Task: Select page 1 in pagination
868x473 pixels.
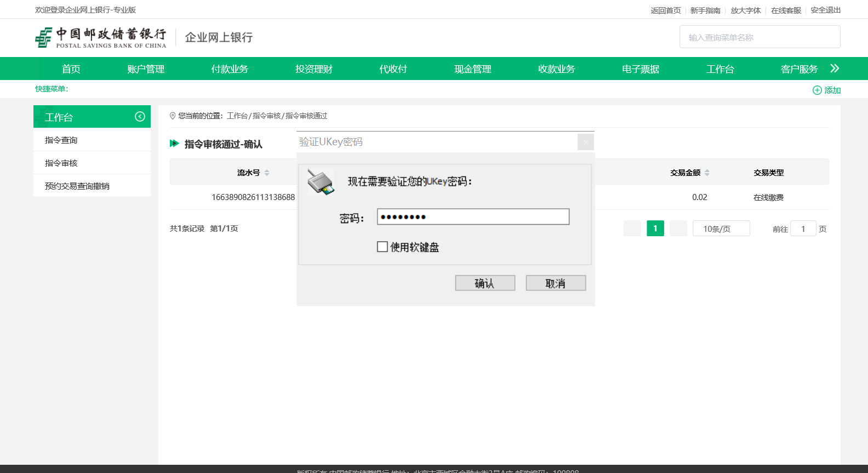Action: coord(655,229)
